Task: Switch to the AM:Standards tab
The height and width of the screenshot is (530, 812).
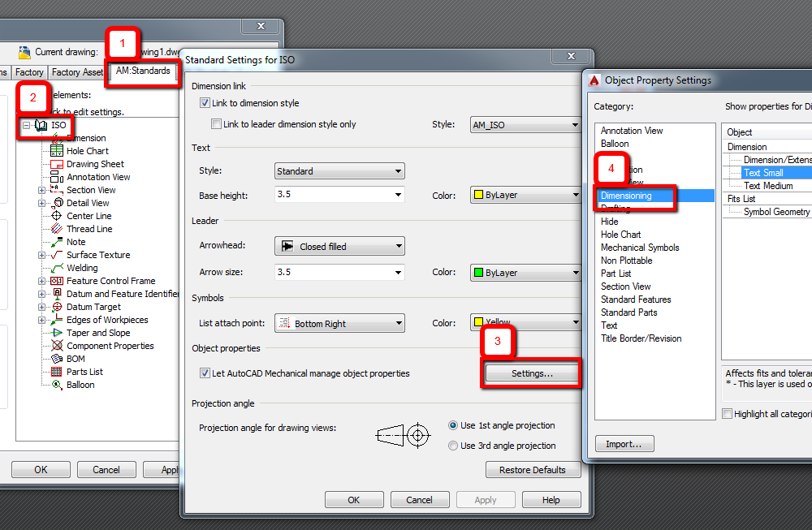Action: point(143,71)
